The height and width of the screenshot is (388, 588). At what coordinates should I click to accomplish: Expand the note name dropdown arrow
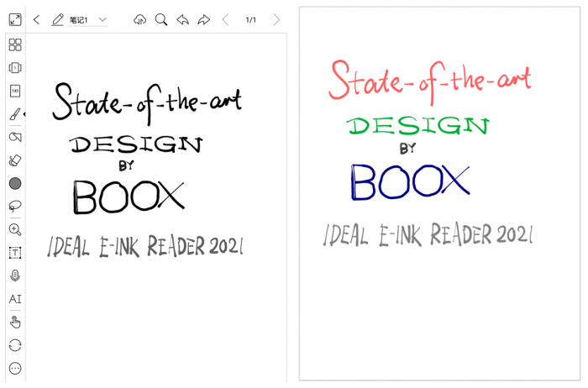102,19
